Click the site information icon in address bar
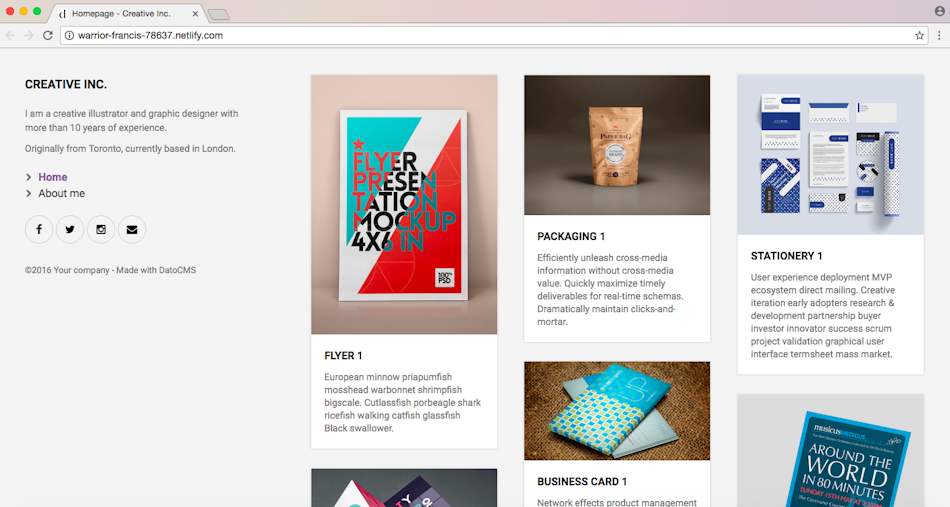 coord(70,36)
